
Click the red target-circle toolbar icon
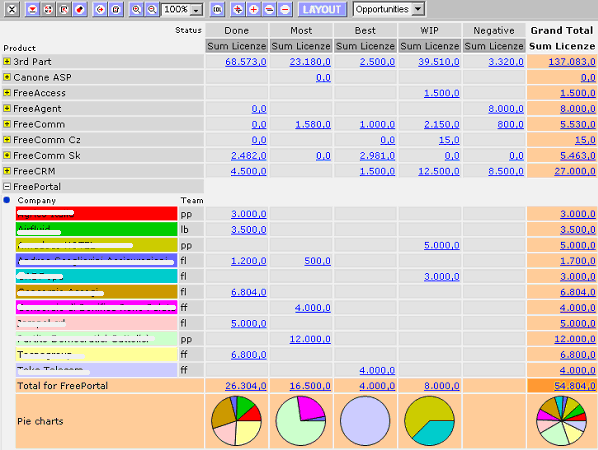48,9
